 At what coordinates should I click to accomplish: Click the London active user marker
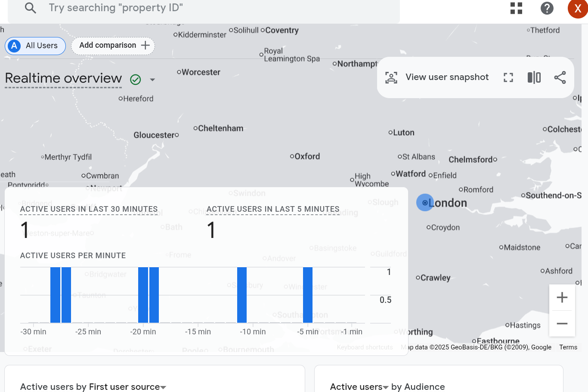pyautogui.click(x=425, y=203)
